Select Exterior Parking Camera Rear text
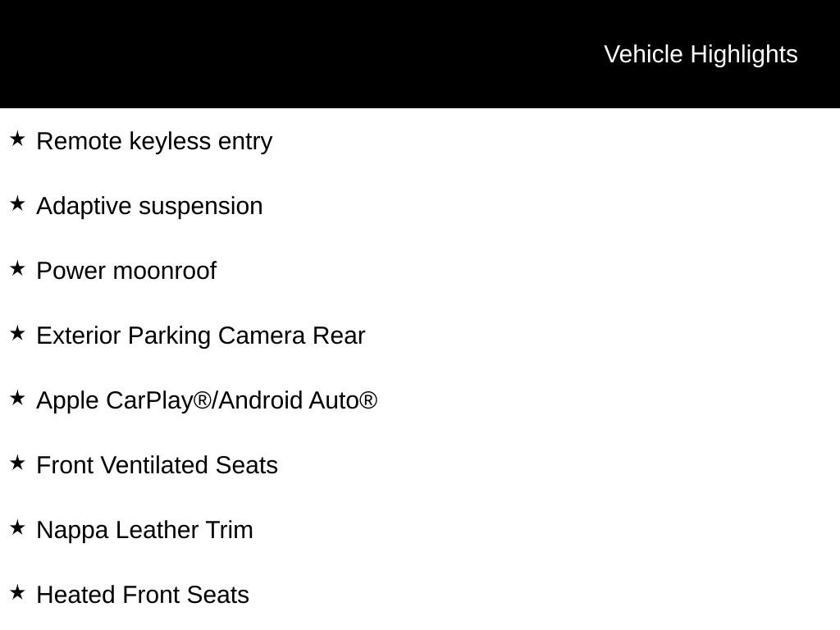This screenshot has height=630, width=840. 201,336
